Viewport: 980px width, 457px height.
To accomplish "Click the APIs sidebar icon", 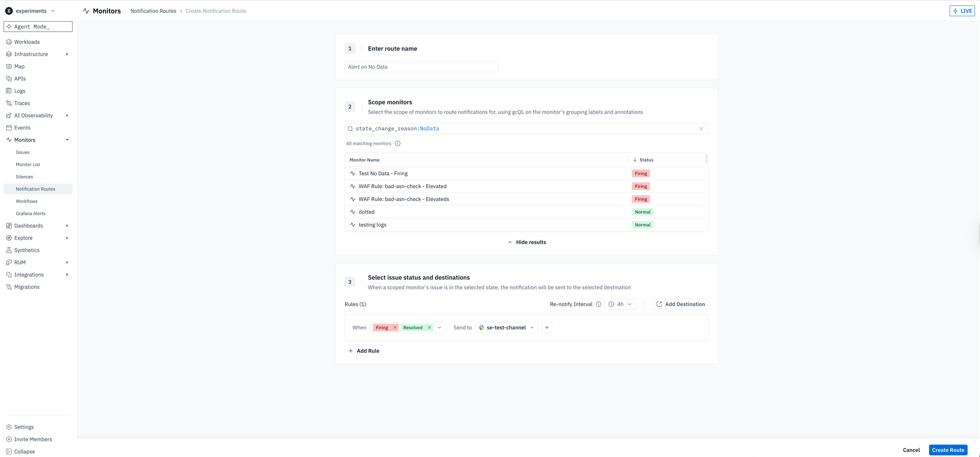I will pos(9,79).
